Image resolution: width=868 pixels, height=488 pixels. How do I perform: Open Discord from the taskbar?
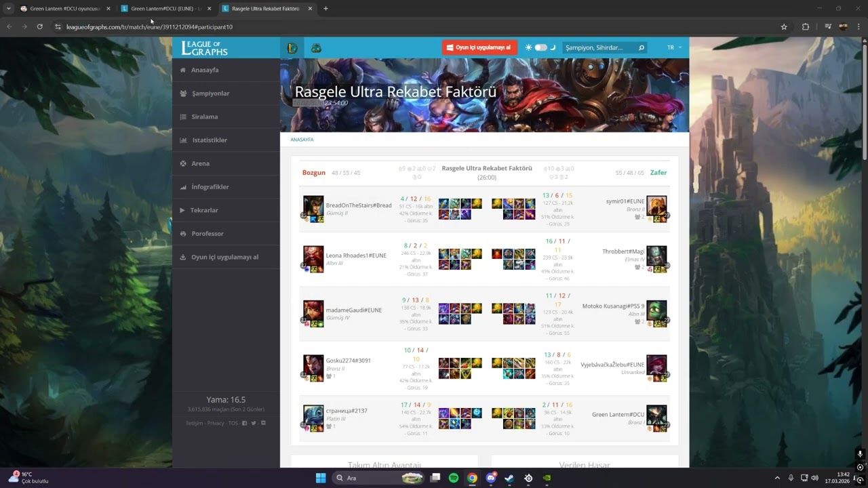[x=491, y=478]
